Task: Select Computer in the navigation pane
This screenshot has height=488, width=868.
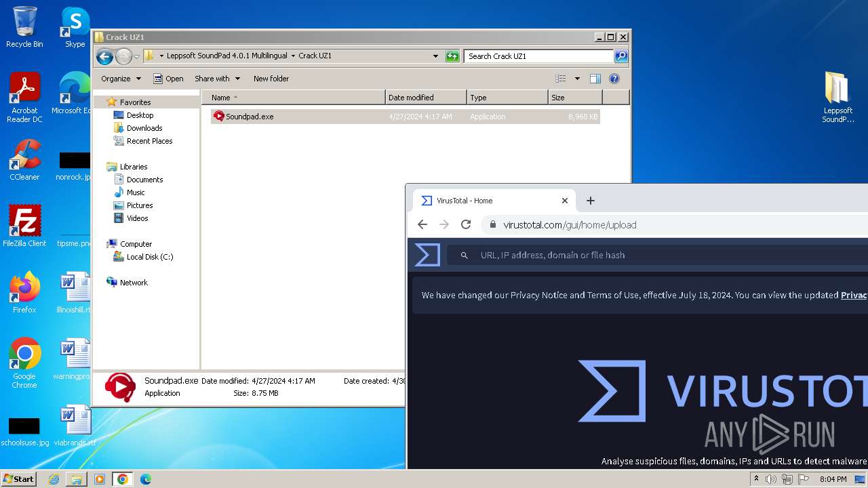Action: pos(136,244)
